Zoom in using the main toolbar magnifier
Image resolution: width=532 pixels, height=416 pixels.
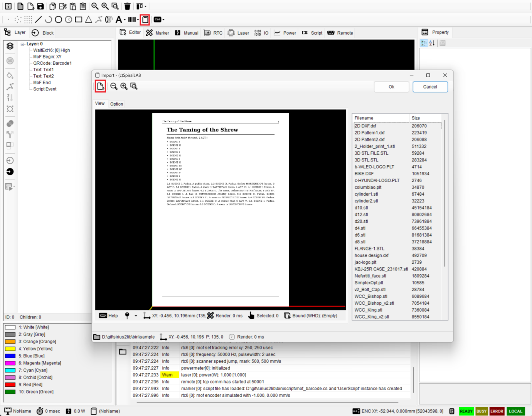tap(105, 6)
